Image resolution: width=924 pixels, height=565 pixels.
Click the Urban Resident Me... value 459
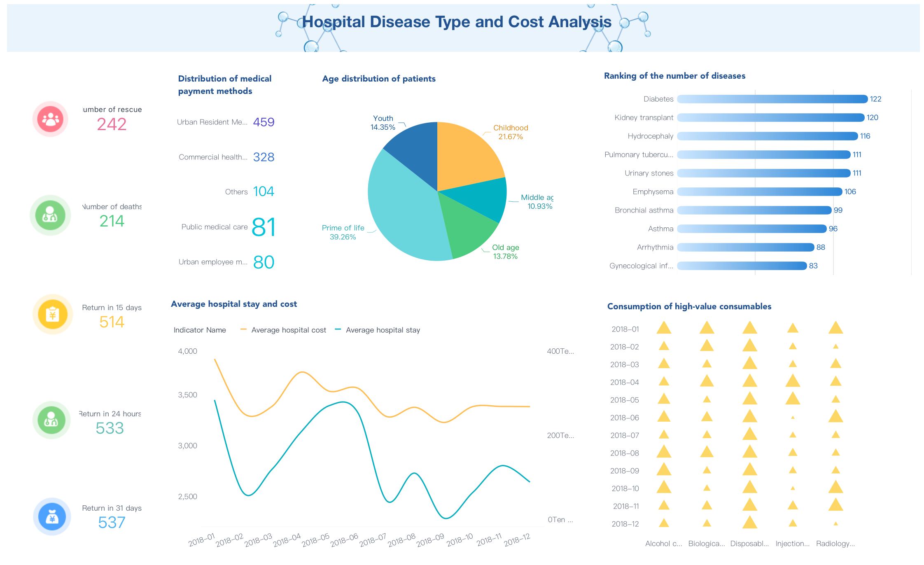pos(264,122)
